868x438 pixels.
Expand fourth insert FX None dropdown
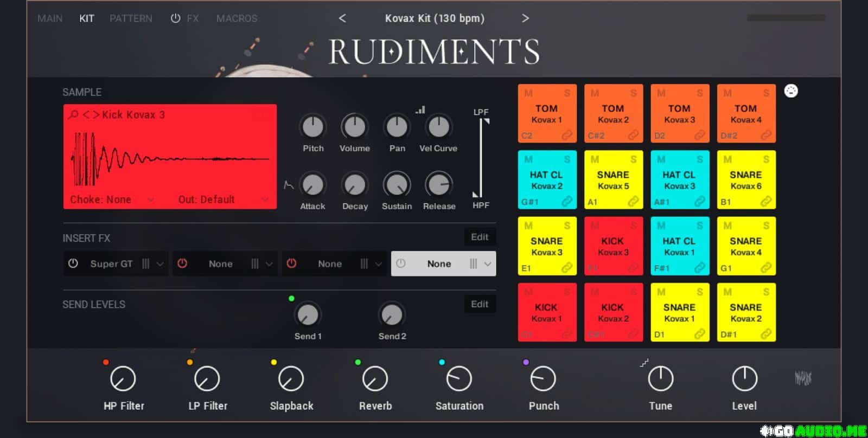click(x=488, y=264)
